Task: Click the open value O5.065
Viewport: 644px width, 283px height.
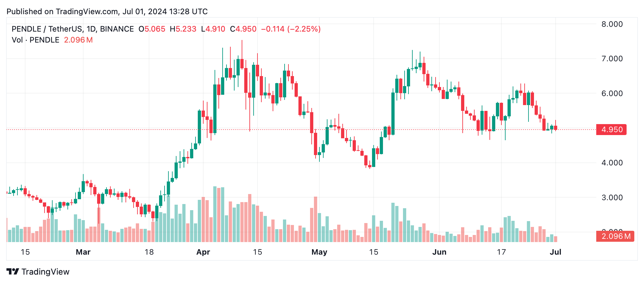Action: click(152, 29)
